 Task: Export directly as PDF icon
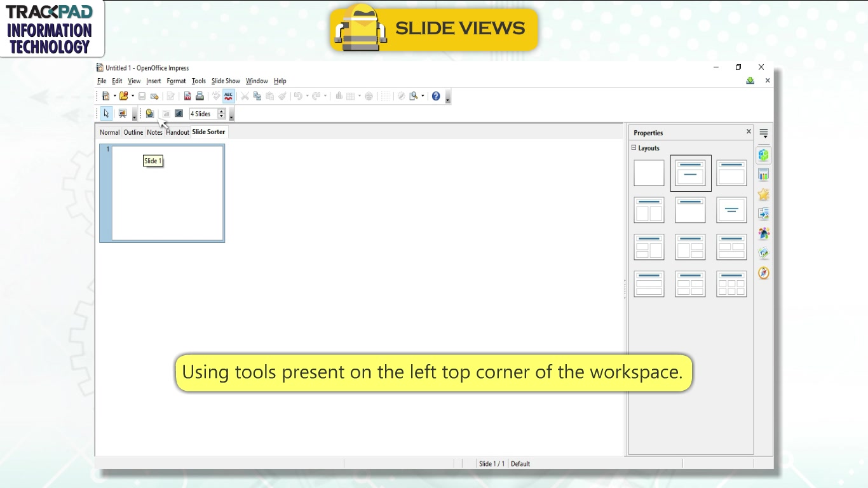click(x=187, y=96)
